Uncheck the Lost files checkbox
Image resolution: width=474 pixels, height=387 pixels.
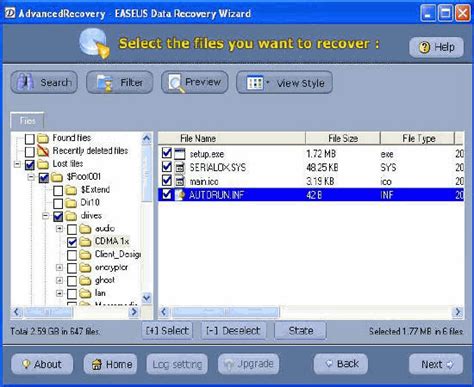pos(30,165)
